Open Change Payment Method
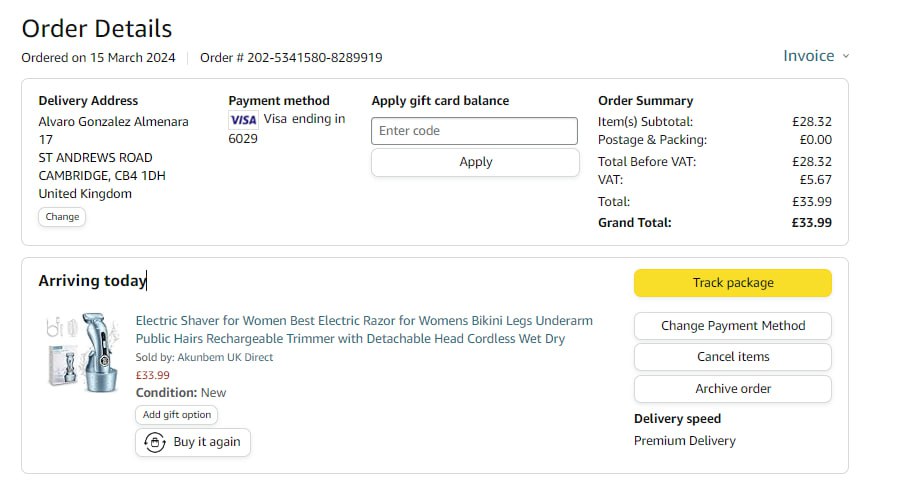Image resolution: width=897 pixels, height=486 pixels. (732, 325)
